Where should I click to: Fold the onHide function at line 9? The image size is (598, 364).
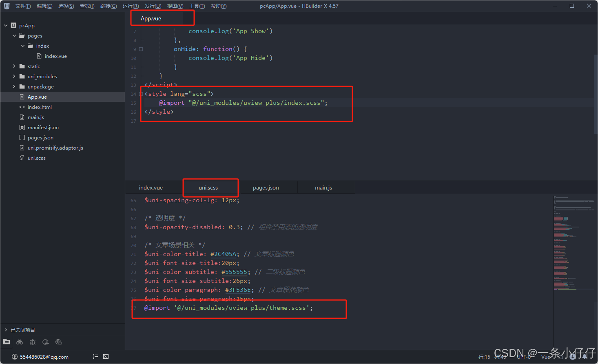pos(141,49)
